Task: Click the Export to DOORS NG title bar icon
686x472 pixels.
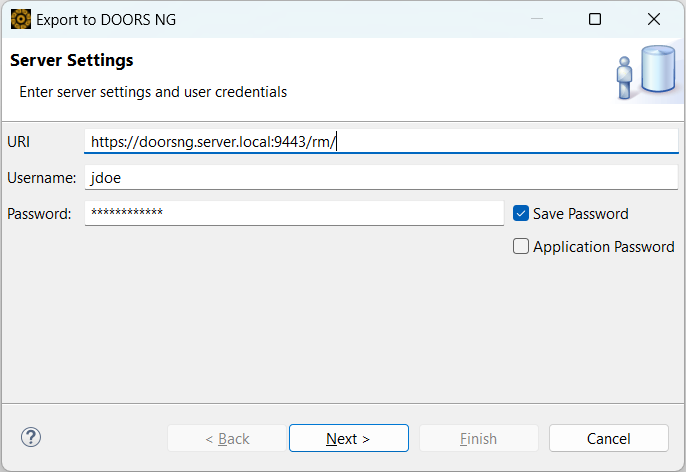Action: pyautogui.click(x=20, y=19)
